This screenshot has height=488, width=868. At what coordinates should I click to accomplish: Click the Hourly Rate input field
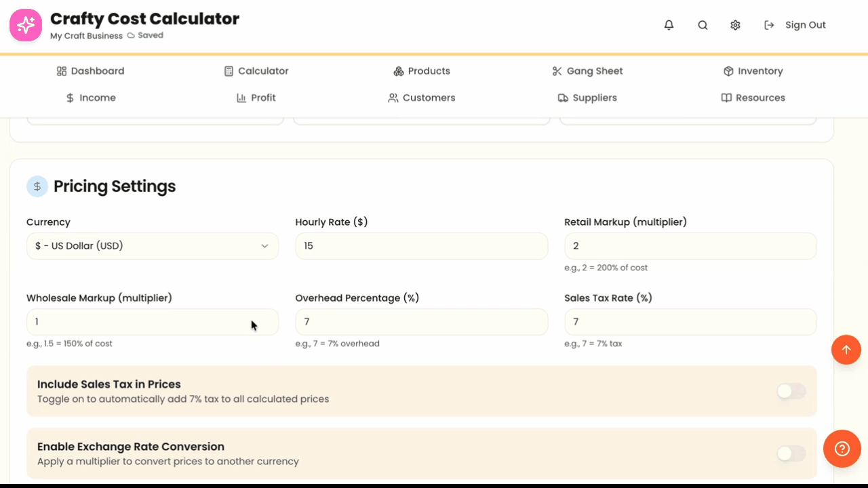pyautogui.click(x=422, y=246)
